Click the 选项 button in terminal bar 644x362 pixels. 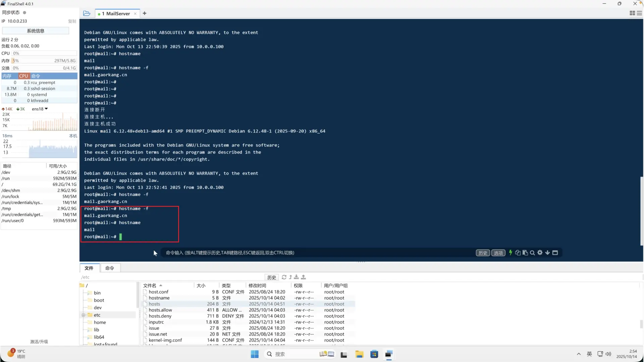tap(498, 253)
